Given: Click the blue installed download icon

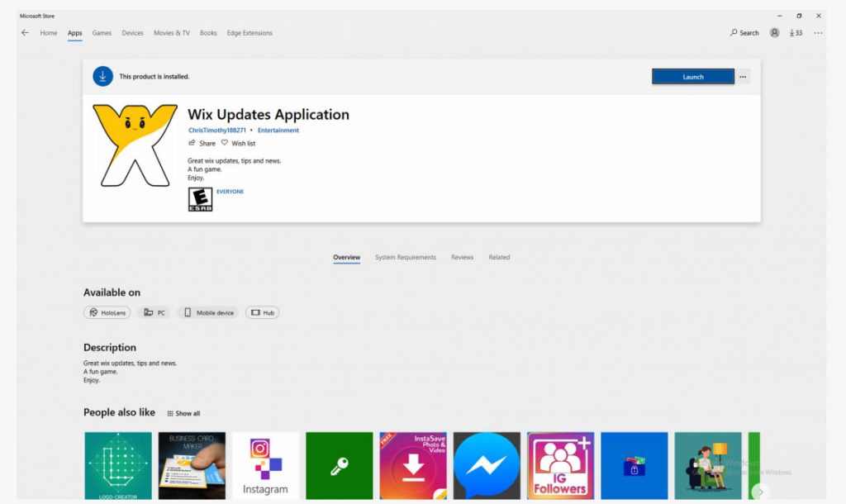Looking at the screenshot, I should [102, 77].
